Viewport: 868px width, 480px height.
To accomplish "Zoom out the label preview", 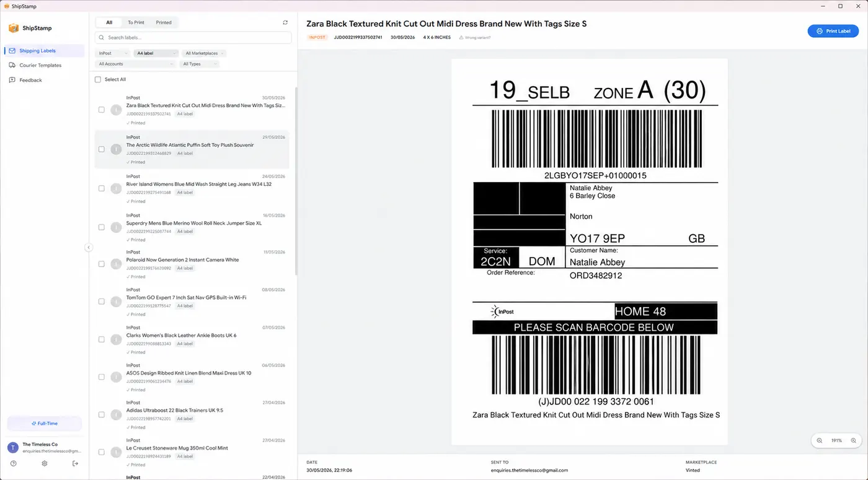I will click(x=820, y=440).
